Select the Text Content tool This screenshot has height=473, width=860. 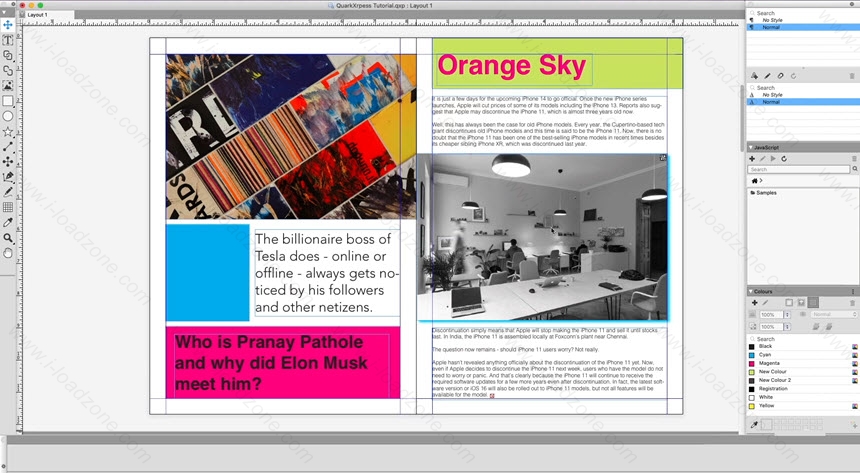coord(8,40)
